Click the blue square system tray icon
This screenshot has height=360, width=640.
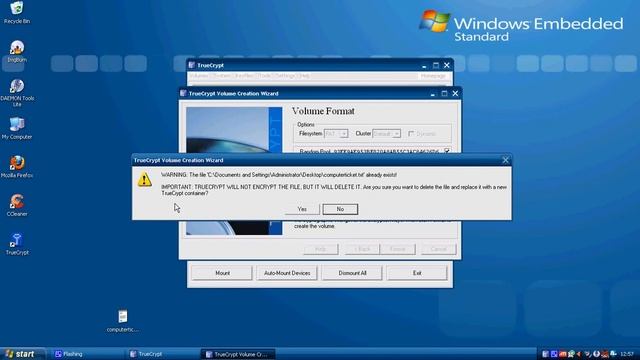[554, 354]
